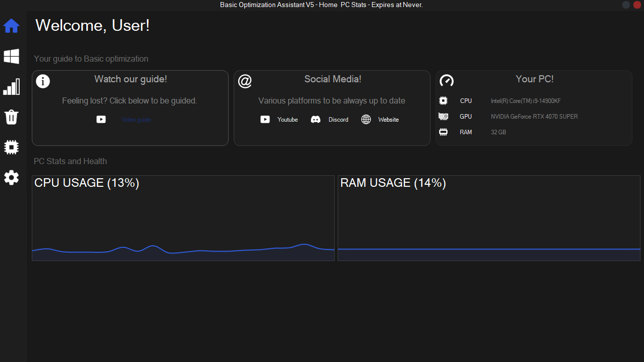Click the Discord logo icon
The height and width of the screenshot is (362, 644).
315,120
